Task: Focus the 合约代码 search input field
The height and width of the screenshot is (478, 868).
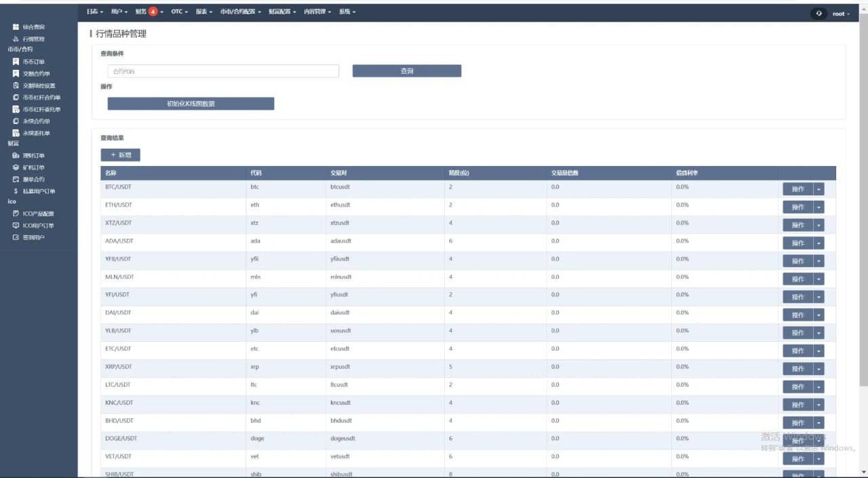Action: coord(223,71)
